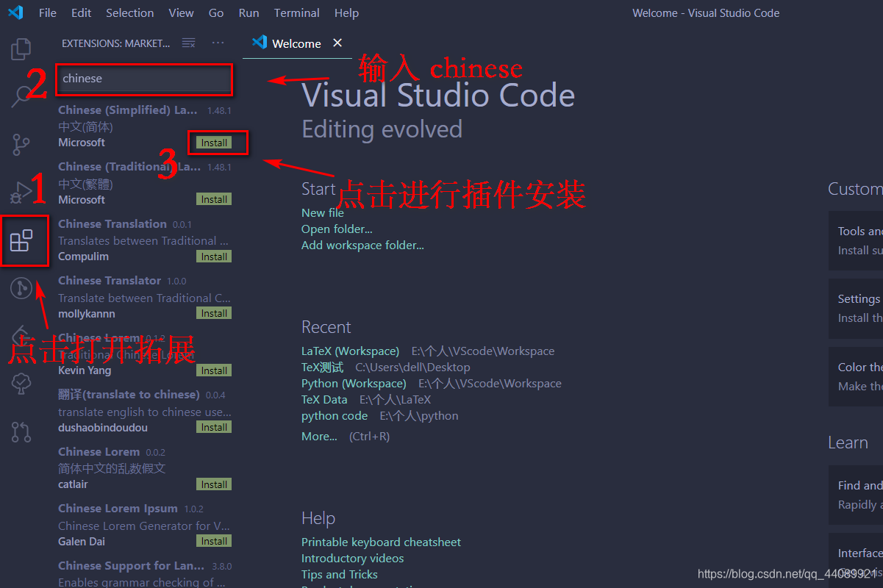Open the GitLens circular icon view
Image resolution: width=883 pixels, height=588 pixels.
pyautogui.click(x=21, y=288)
